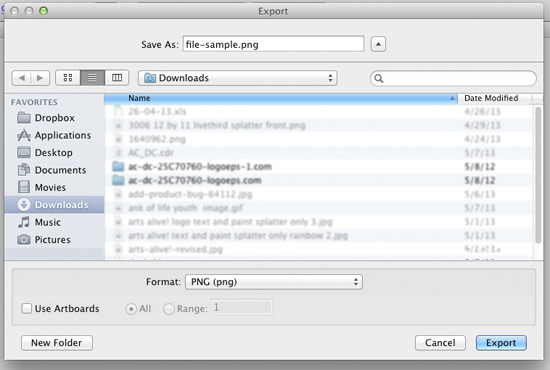The height and width of the screenshot is (370, 550).
Task: Select the Range radio button
Action: (x=169, y=309)
